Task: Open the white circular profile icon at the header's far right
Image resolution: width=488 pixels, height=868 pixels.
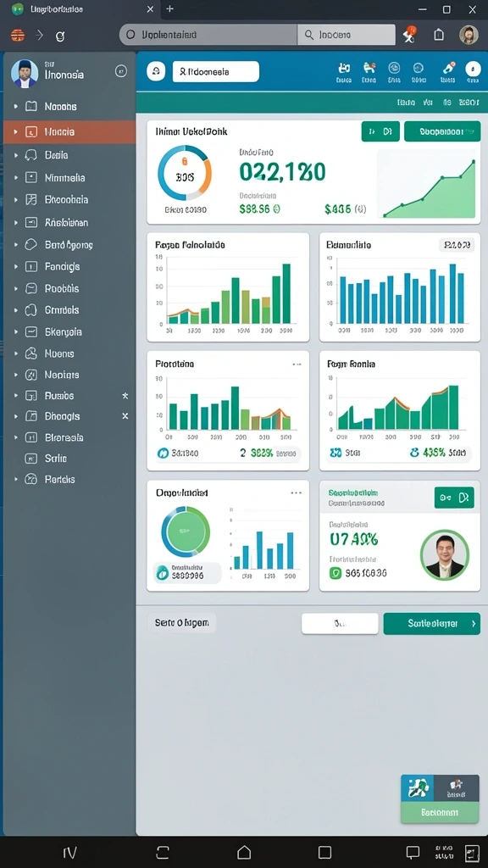Action: 473,69
